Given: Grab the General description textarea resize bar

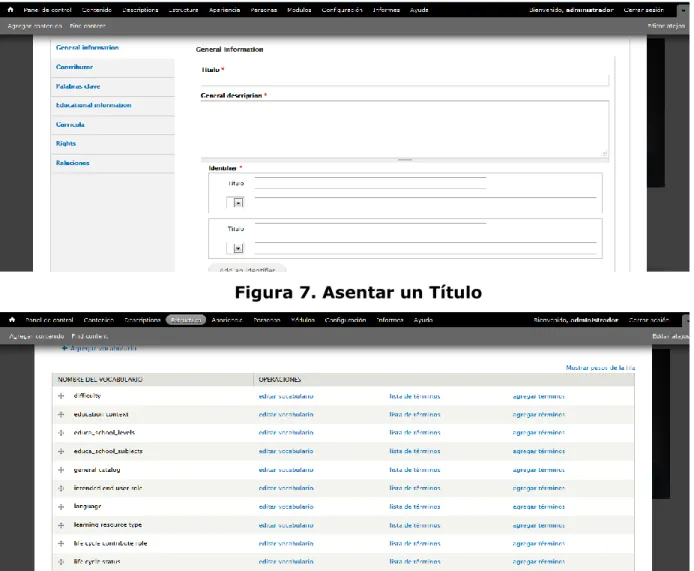Looking at the screenshot, I should (405, 160).
